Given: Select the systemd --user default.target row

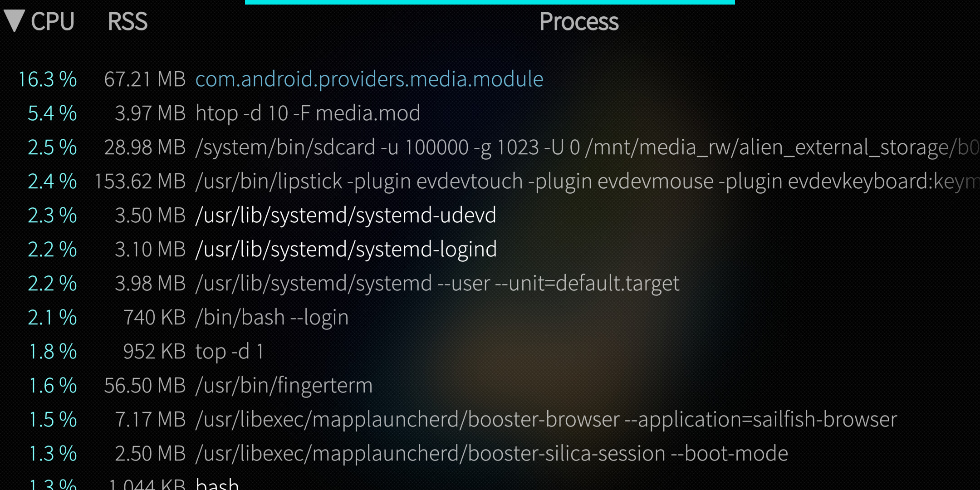Looking at the screenshot, I should tap(437, 284).
